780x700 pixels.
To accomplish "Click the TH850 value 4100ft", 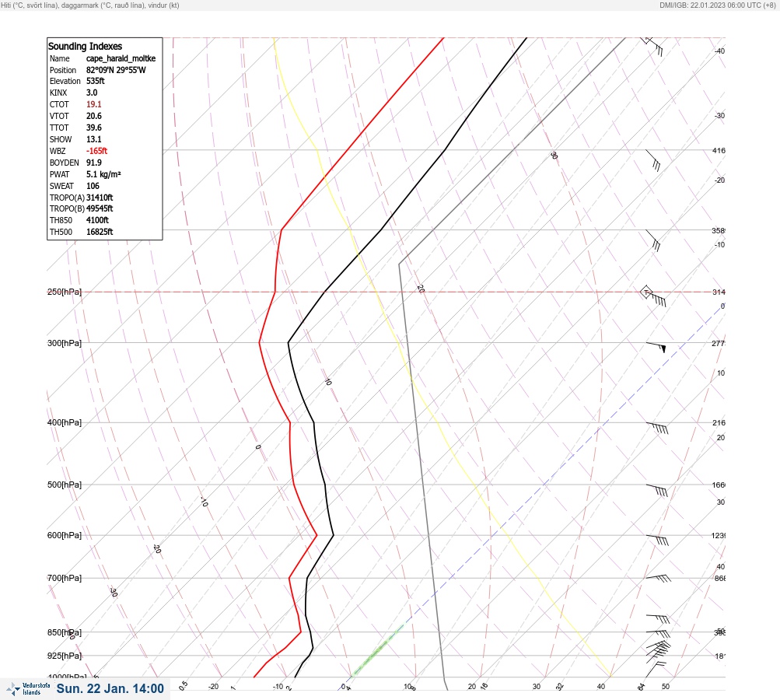I will 97,220.
